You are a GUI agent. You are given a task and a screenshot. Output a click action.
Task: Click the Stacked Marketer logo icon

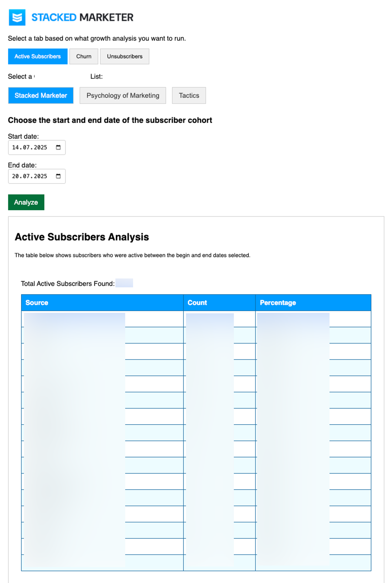click(17, 18)
